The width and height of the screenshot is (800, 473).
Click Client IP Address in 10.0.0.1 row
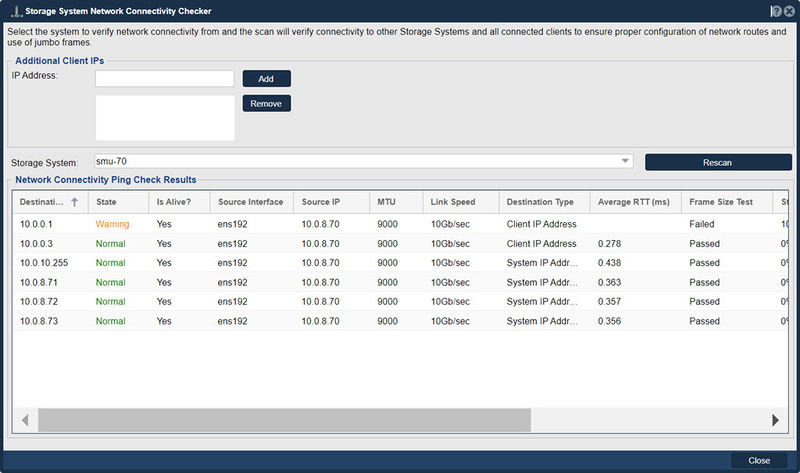pyautogui.click(x=541, y=224)
